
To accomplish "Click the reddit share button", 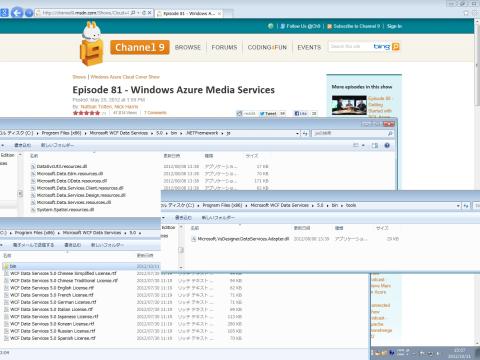I will click(x=246, y=114).
